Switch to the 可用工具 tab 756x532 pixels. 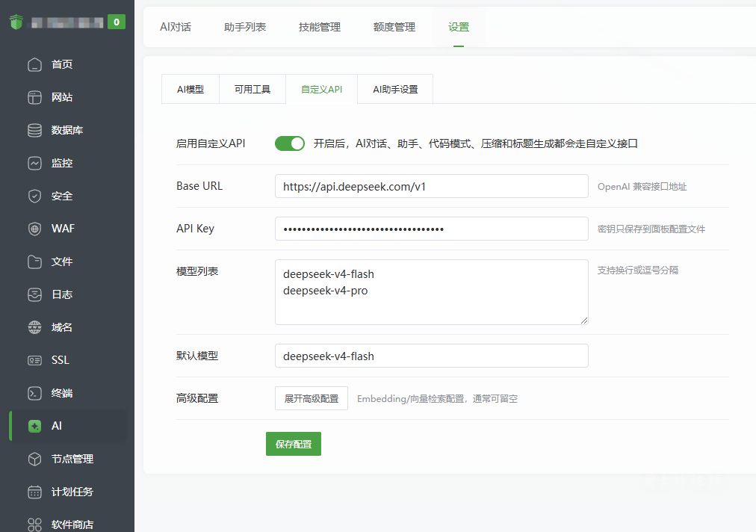252,89
